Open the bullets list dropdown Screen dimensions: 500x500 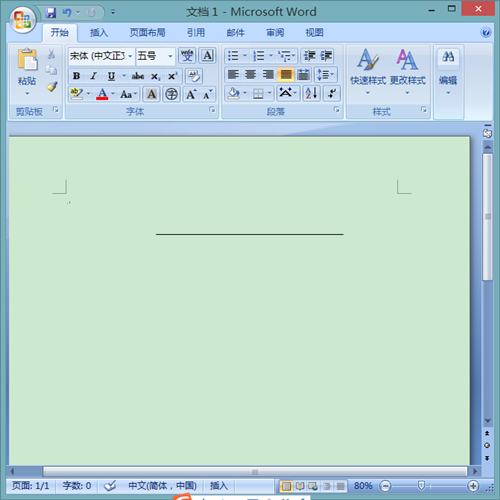[245, 56]
